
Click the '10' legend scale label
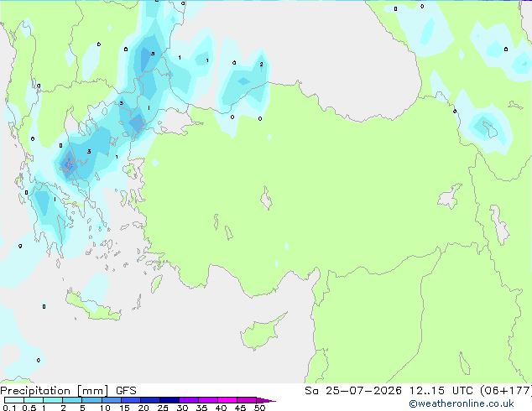[105, 408]
